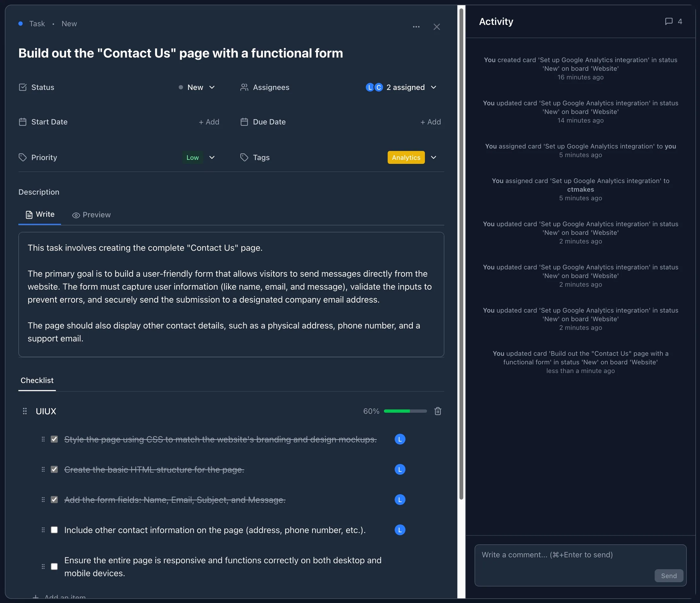The height and width of the screenshot is (603, 700).
Task: Click the Status checkbox icon
Action: point(23,87)
